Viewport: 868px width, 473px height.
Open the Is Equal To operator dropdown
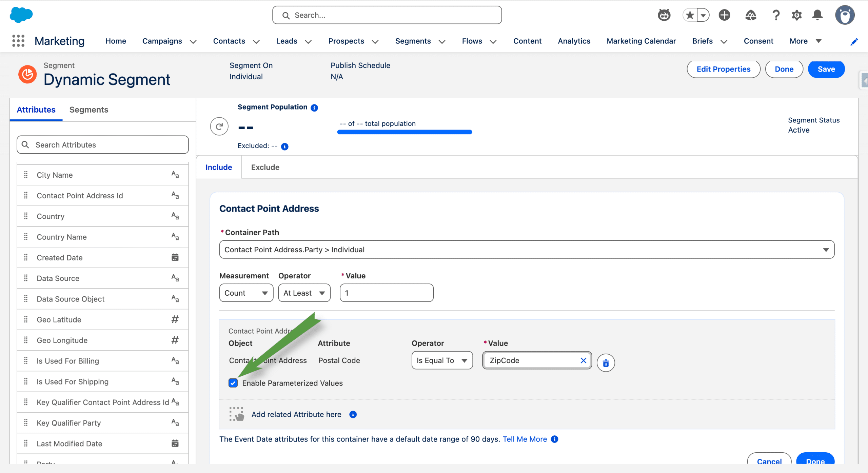click(x=442, y=360)
